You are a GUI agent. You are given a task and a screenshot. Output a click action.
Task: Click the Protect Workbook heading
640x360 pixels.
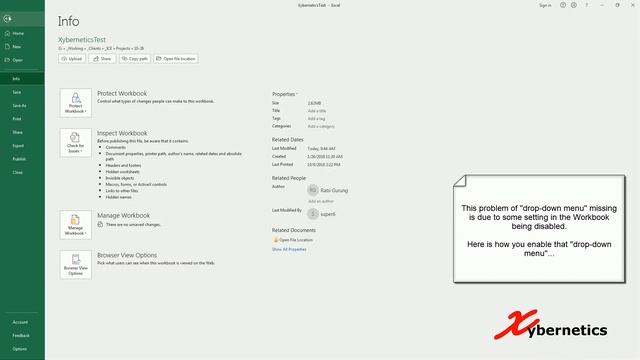(x=122, y=93)
